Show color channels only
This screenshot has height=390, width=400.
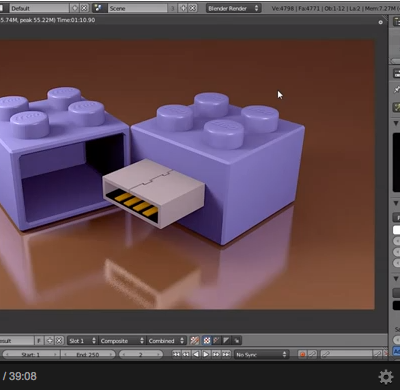pyautogui.click(x=207, y=340)
